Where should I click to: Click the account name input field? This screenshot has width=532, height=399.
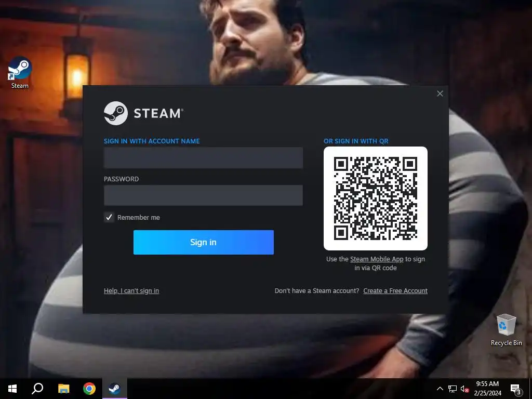click(x=203, y=158)
